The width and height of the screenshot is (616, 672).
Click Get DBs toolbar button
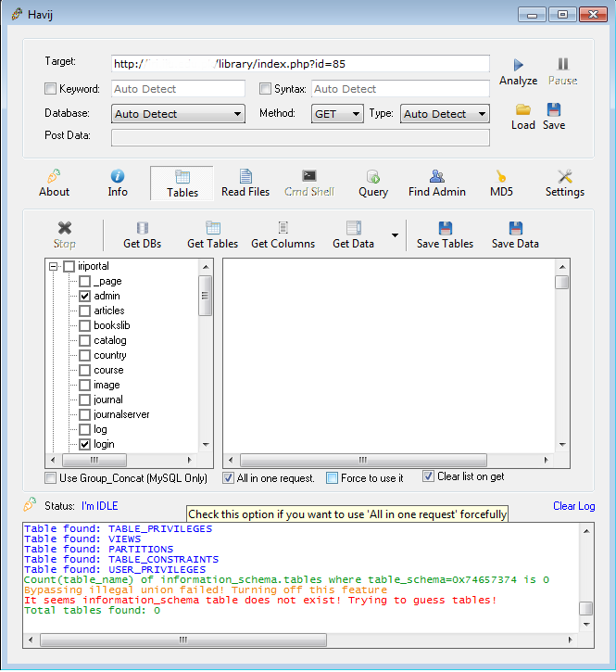143,235
